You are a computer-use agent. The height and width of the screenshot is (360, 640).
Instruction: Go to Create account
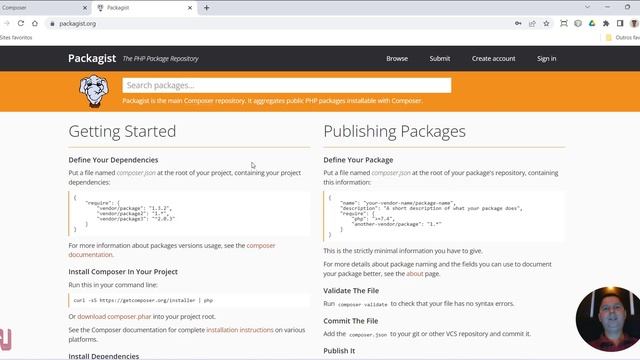[493, 59]
